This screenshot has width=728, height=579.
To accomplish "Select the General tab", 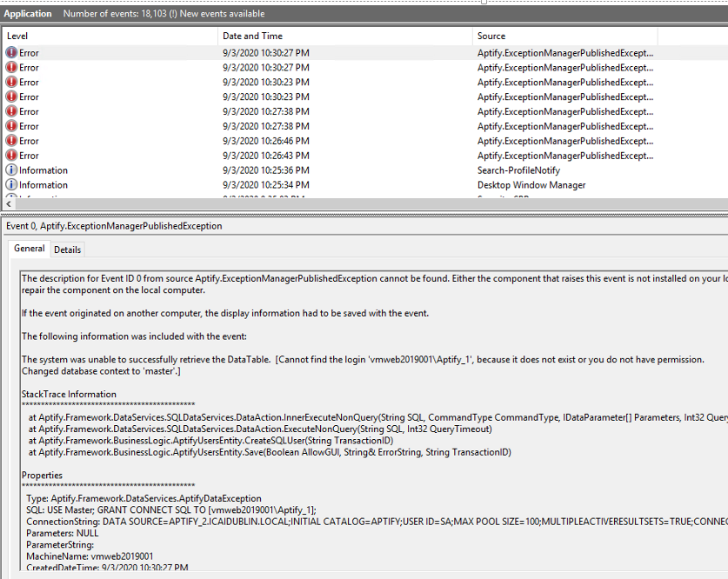I will 30,249.
